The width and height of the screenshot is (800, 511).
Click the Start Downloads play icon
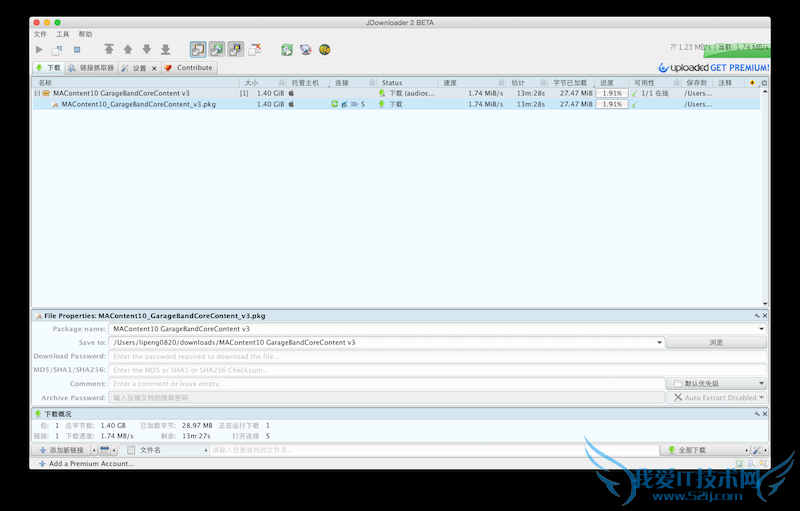click(39, 49)
